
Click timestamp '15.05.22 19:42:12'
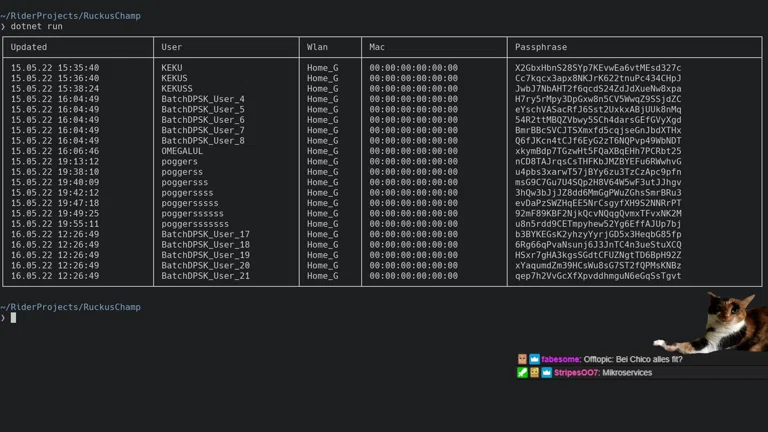click(55, 193)
